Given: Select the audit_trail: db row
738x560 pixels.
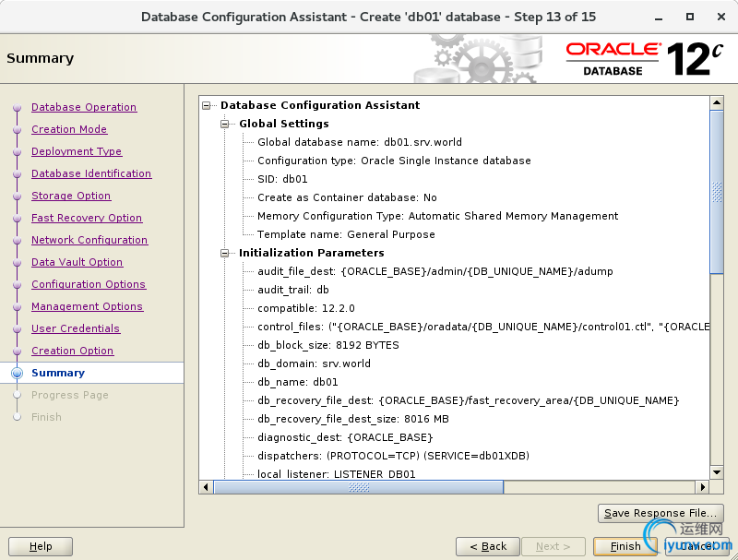Looking at the screenshot, I should pos(293,290).
